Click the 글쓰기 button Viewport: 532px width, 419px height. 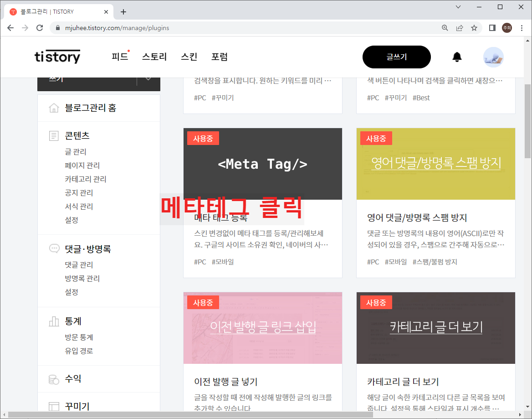[x=397, y=57]
